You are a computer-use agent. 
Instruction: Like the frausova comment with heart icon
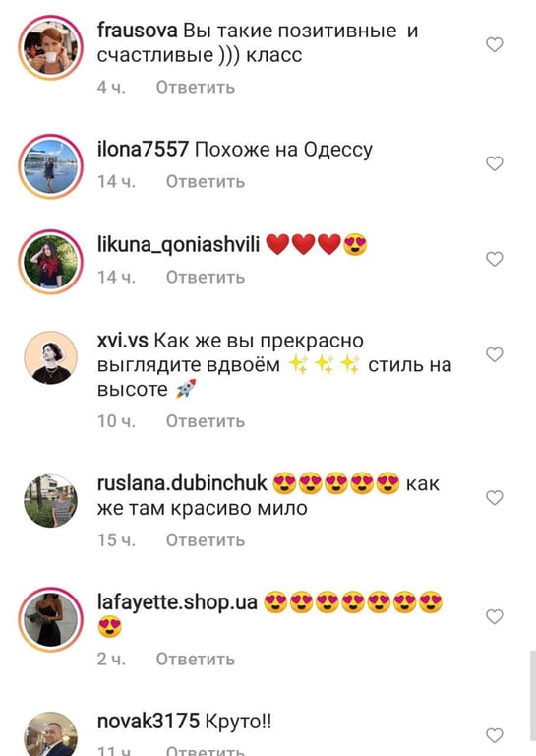pos(494,45)
